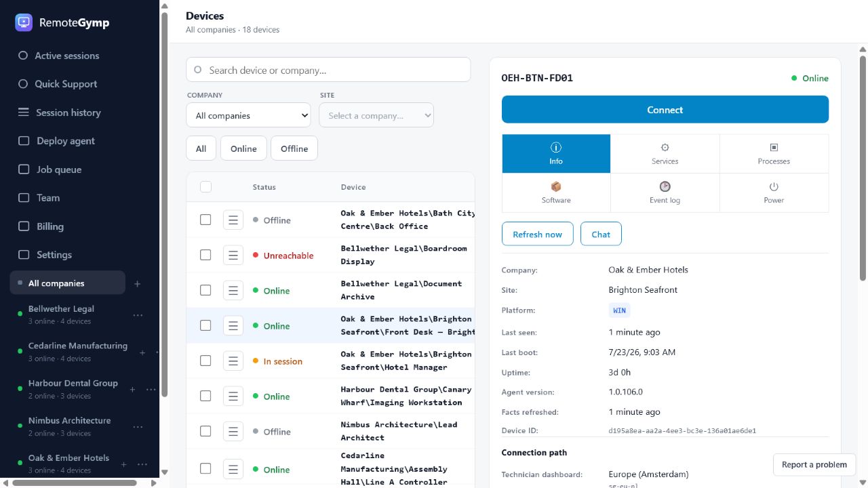Open row menu for Bath City Centre Back Office
Viewport: 868px width, 488px height.
[233, 220]
